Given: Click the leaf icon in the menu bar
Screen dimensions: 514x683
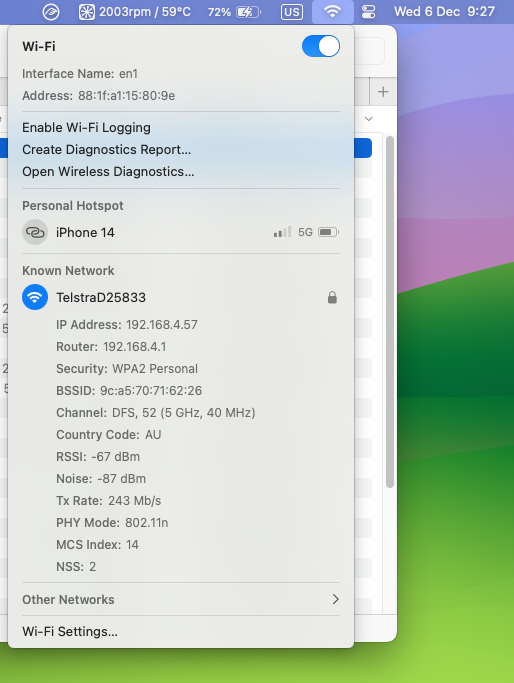Looking at the screenshot, I should [51, 12].
